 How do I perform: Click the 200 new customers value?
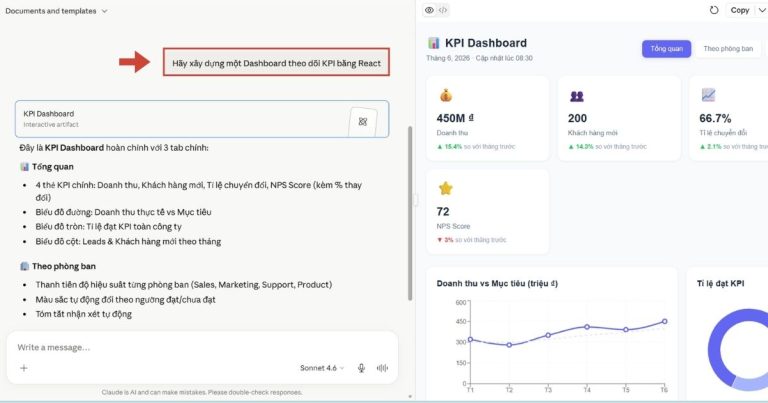coord(577,118)
